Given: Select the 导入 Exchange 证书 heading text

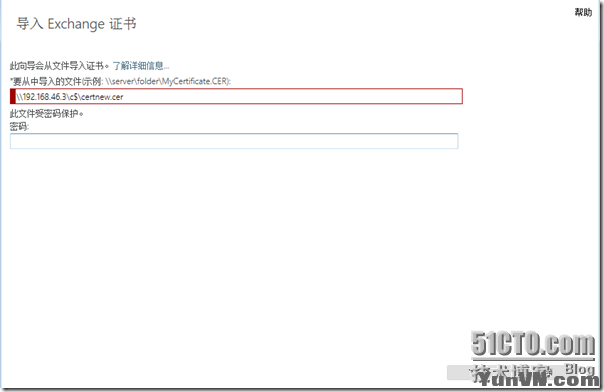Looking at the screenshot, I should [76, 24].
